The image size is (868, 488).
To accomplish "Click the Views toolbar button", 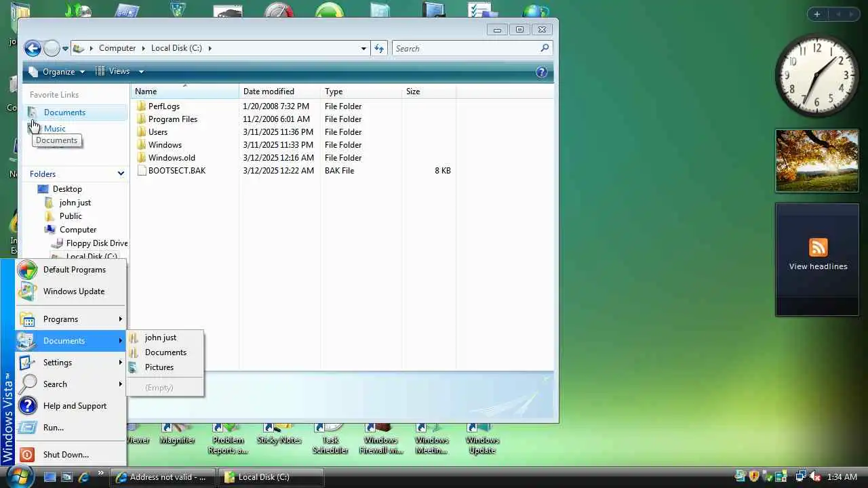I will click(x=113, y=71).
